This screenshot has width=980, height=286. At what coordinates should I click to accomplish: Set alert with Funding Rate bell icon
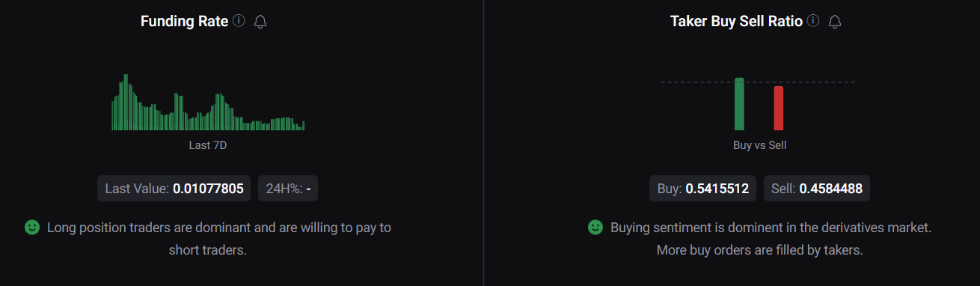pyautogui.click(x=260, y=22)
